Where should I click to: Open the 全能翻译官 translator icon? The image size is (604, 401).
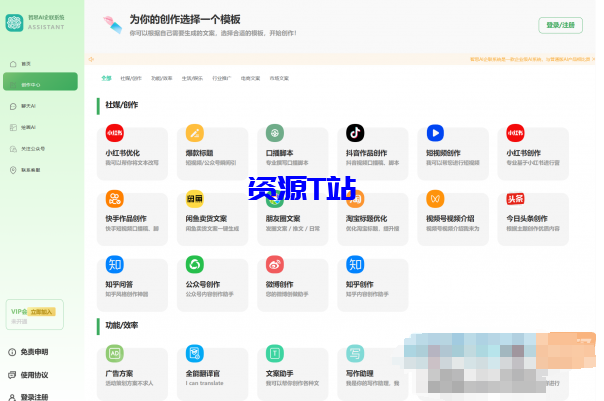pyautogui.click(x=195, y=354)
